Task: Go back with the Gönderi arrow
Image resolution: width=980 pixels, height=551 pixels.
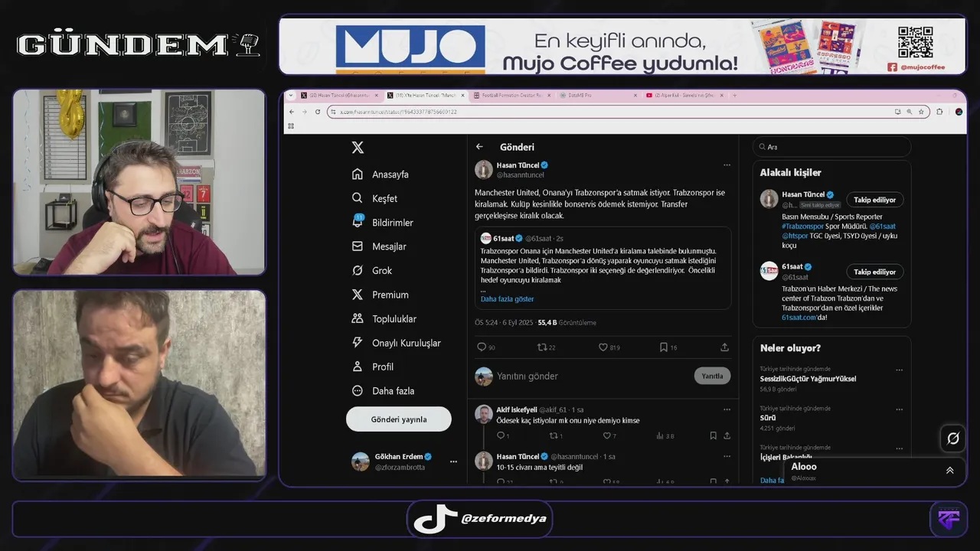Action: 479,147
